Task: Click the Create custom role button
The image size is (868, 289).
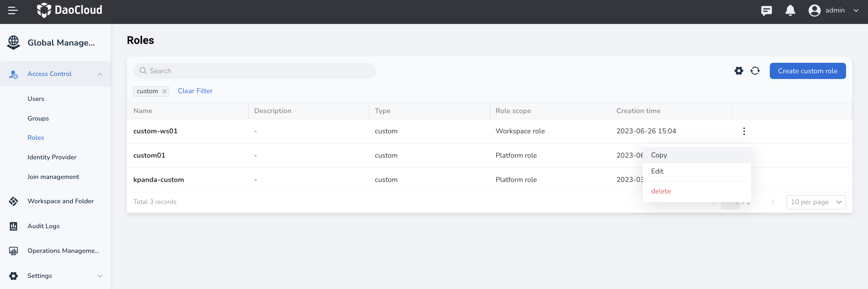Action: coord(808,71)
